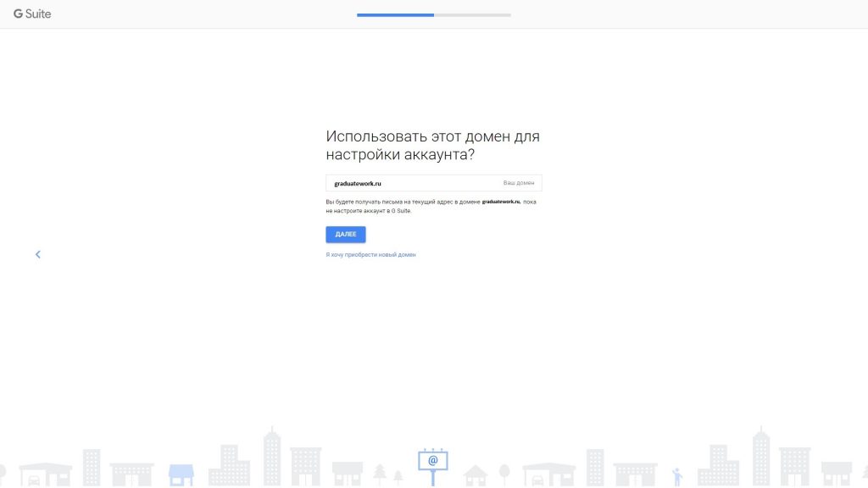Click the 'Ваш домен' field label
This screenshot has height=488, width=868.
pyautogui.click(x=519, y=183)
